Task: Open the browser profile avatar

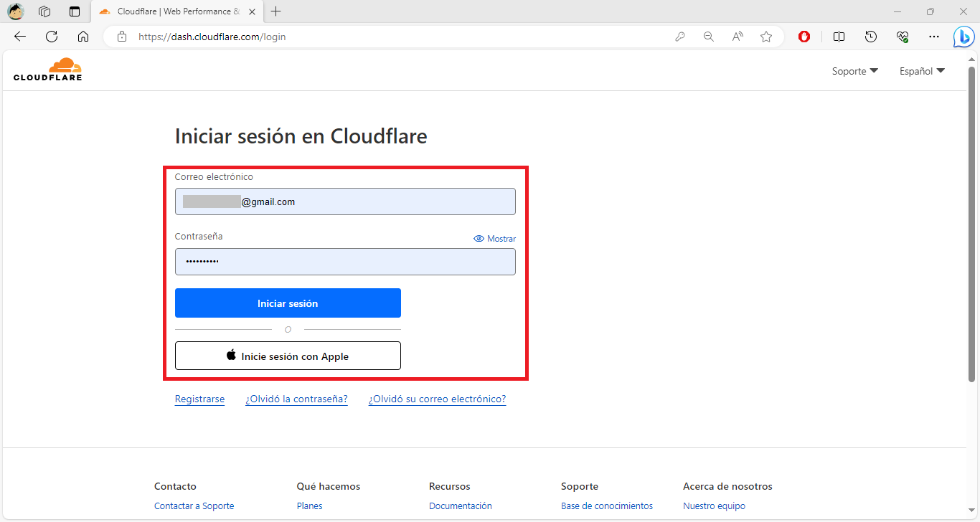Action: 16,11
